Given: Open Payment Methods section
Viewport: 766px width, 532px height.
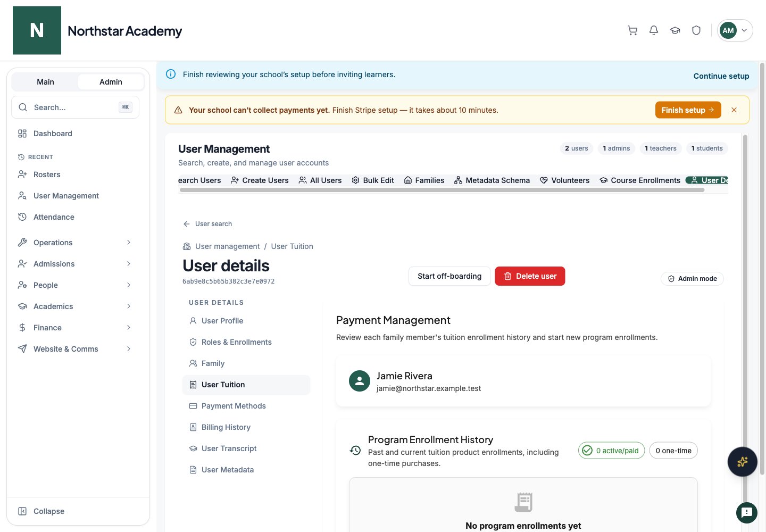Looking at the screenshot, I should click(x=246, y=406).
